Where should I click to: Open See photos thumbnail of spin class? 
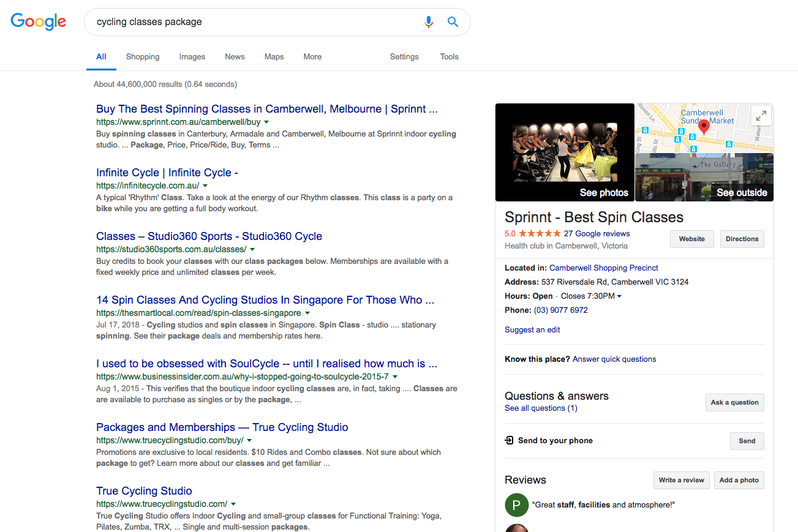pos(565,152)
